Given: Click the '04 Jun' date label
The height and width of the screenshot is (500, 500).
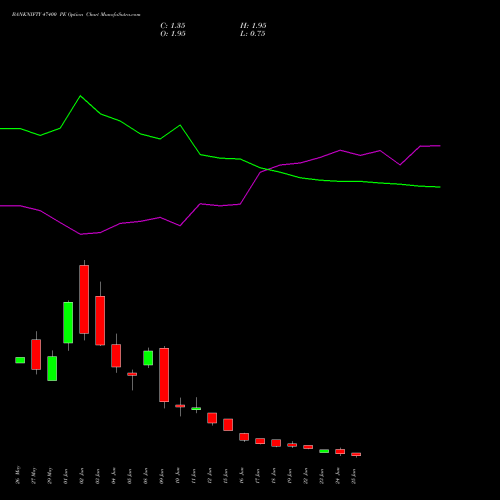Looking at the screenshot, I should pos(114,476).
